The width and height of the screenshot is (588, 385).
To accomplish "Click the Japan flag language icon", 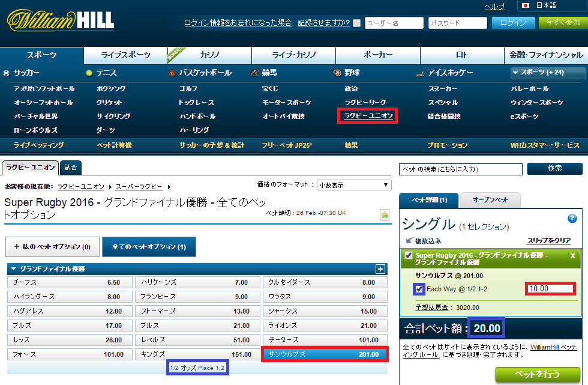I will tap(526, 5).
